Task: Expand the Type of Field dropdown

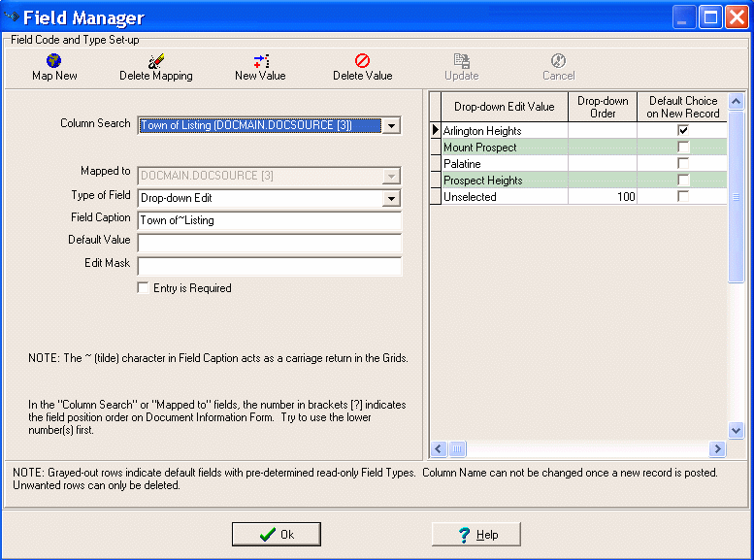Action: [391, 198]
